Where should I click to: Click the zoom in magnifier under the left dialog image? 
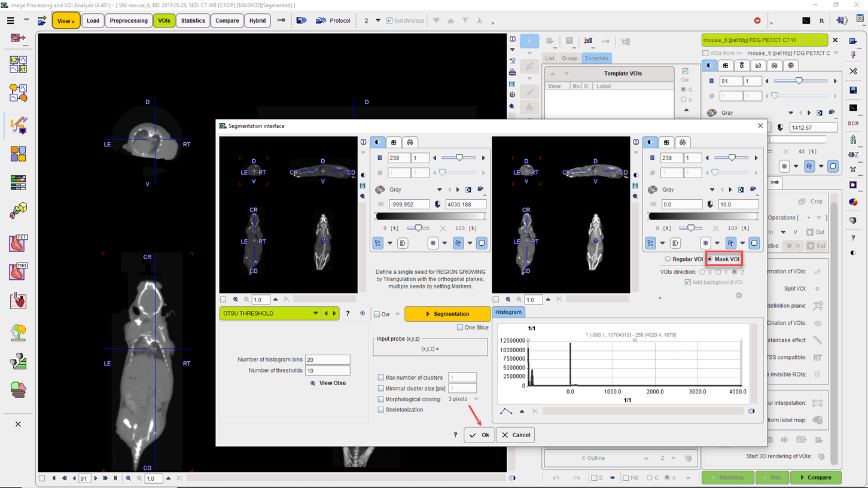coord(236,300)
